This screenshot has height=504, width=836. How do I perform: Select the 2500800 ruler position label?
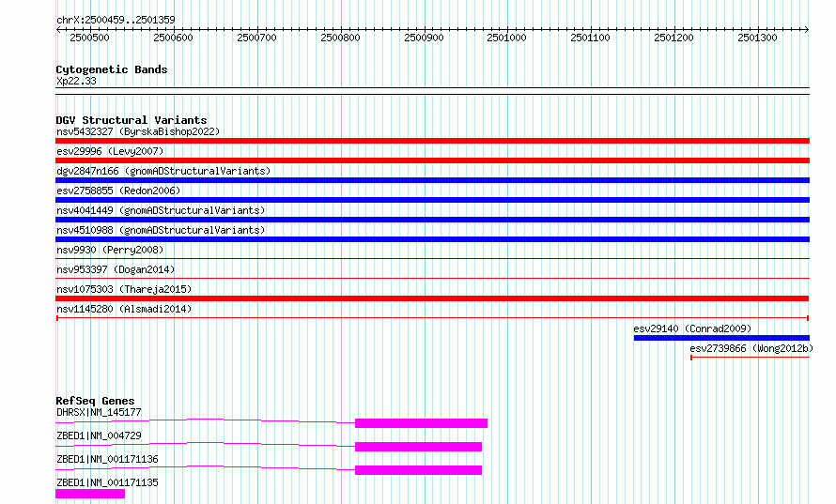tap(340, 38)
